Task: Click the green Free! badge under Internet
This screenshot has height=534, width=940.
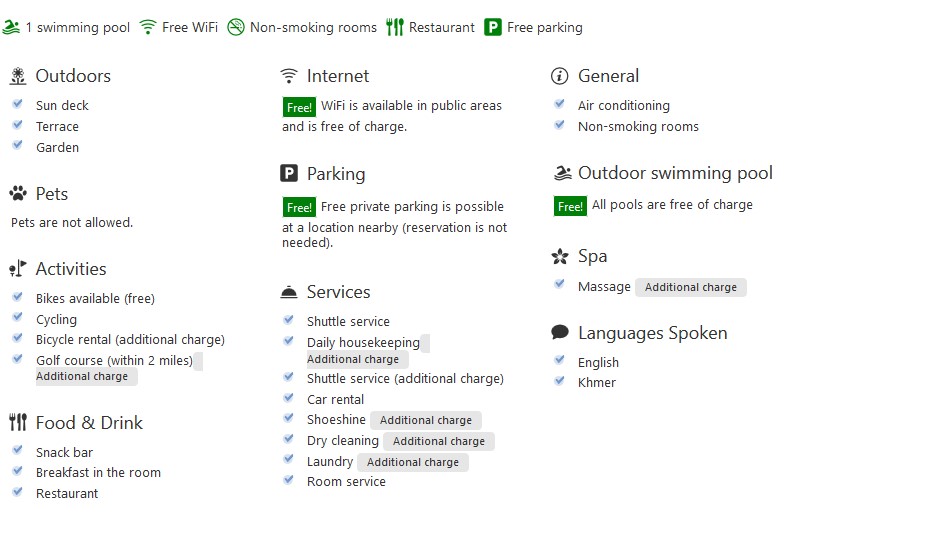Action: (x=299, y=107)
